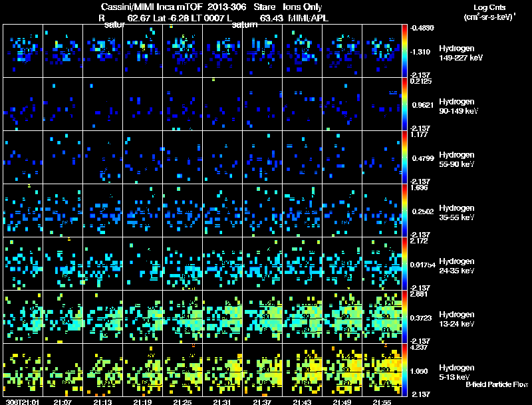This screenshot has height=405, width=532.
Task: Click the (cm²-sr-s-keV) units text
Action: click(x=489, y=17)
